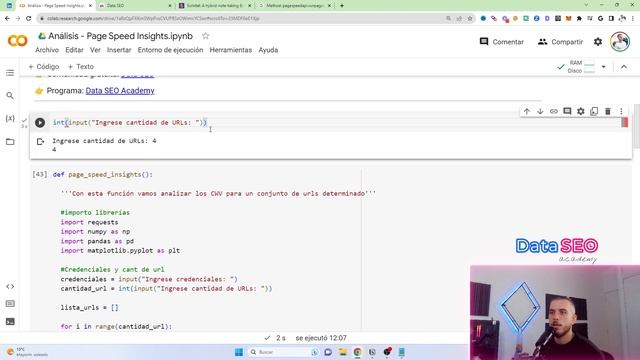The width and height of the screenshot is (640, 360).
Task: Add a new Texto cell
Action: (x=81, y=67)
